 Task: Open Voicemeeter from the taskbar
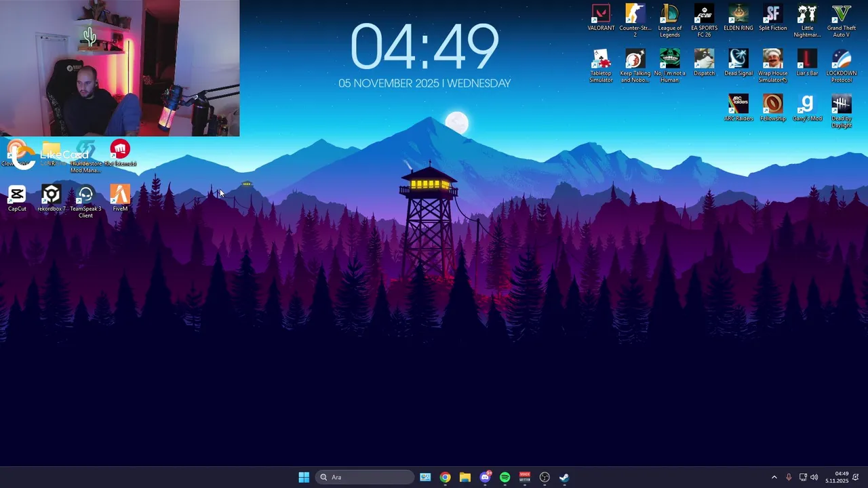(x=524, y=477)
